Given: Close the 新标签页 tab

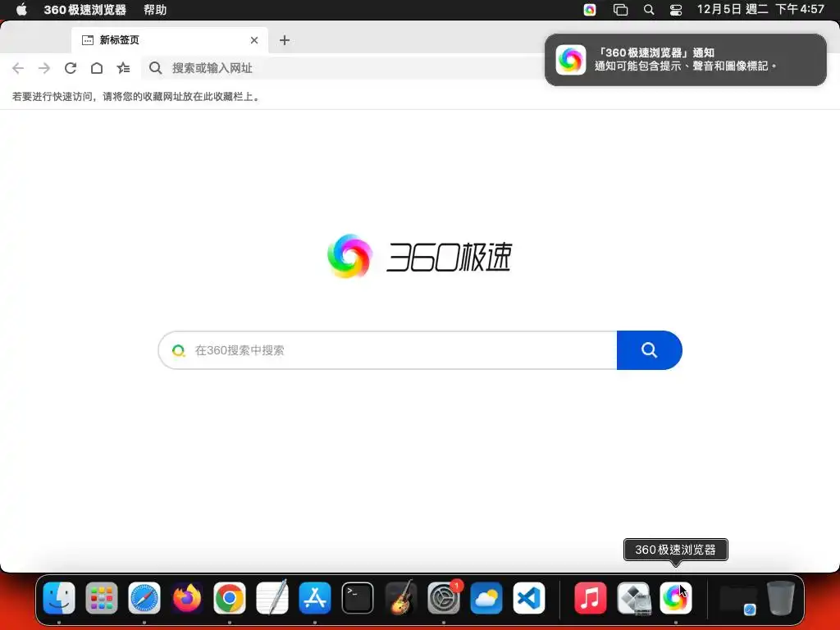Looking at the screenshot, I should tap(254, 40).
